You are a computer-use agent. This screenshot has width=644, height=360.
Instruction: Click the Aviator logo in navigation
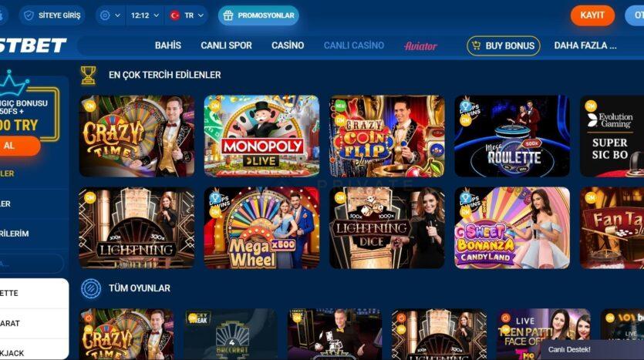click(x=420, y=46)
